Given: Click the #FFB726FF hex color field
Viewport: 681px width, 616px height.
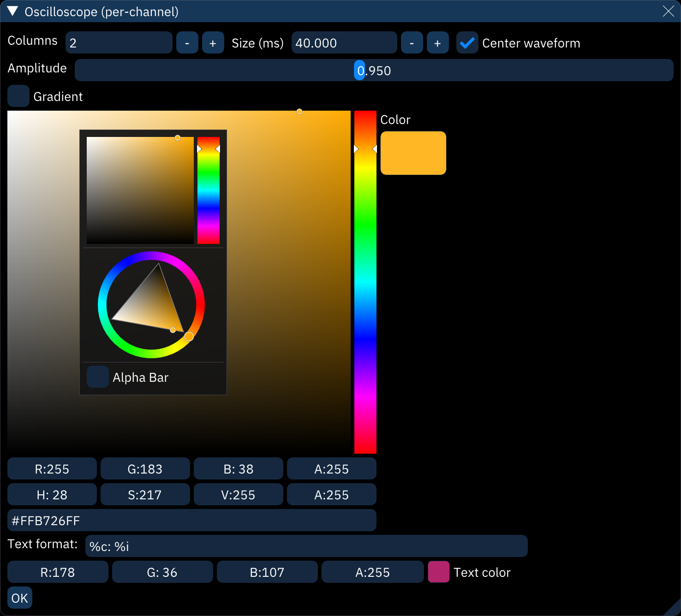Looking at the screenshot, I should [192, 521].
